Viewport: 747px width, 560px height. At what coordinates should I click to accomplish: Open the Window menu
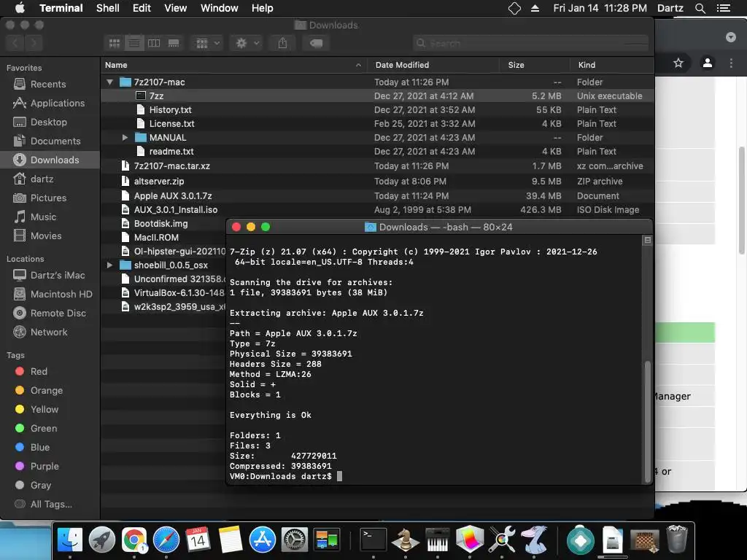[219, 8]
